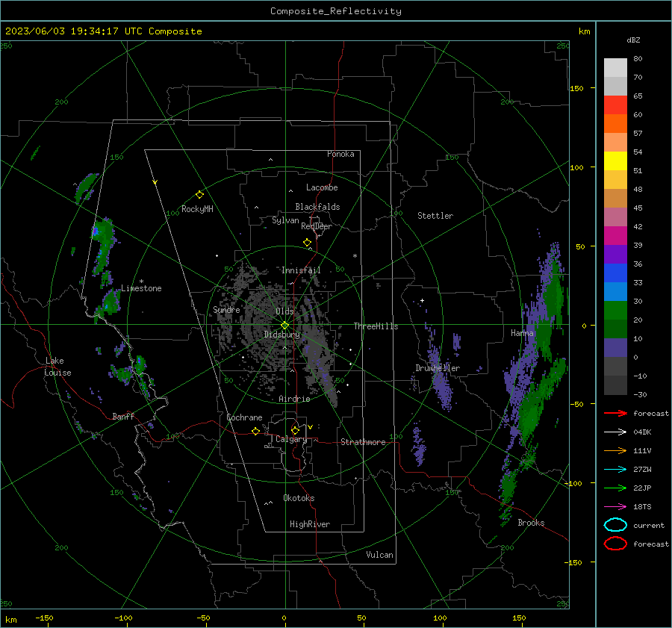Select the 42 dBZ magenta swatch
Screen dimensions: 672x628
click(x=615, y=236)
